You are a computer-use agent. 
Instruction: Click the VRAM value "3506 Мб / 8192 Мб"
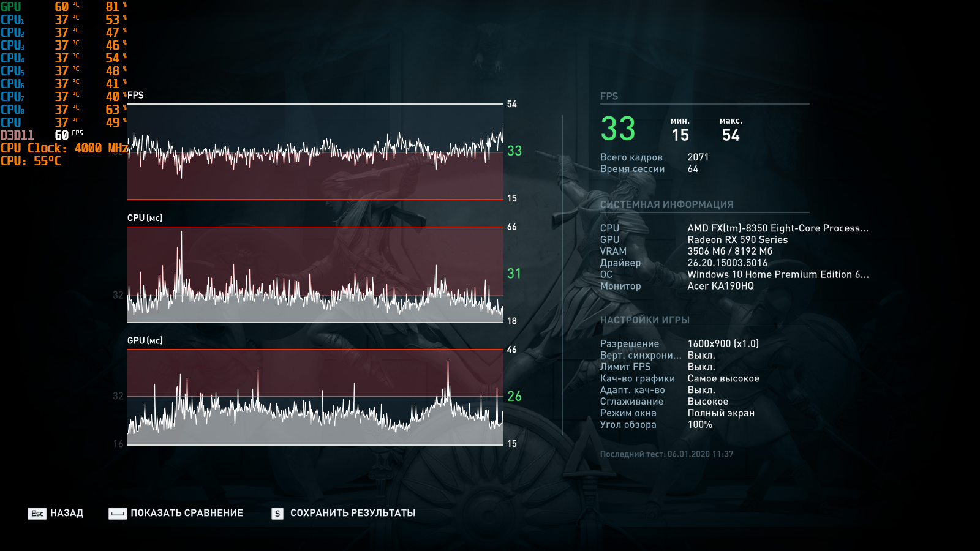click(x=730, y=252)
